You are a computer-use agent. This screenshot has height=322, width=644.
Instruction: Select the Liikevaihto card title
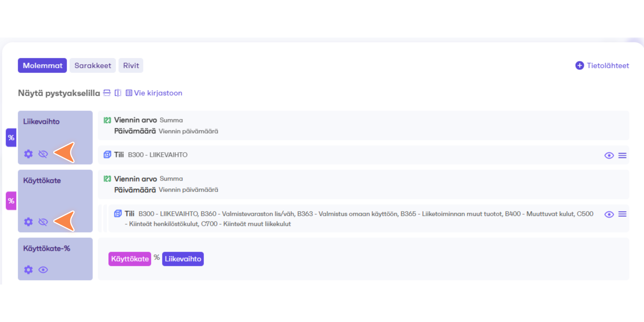click(41, 121)
